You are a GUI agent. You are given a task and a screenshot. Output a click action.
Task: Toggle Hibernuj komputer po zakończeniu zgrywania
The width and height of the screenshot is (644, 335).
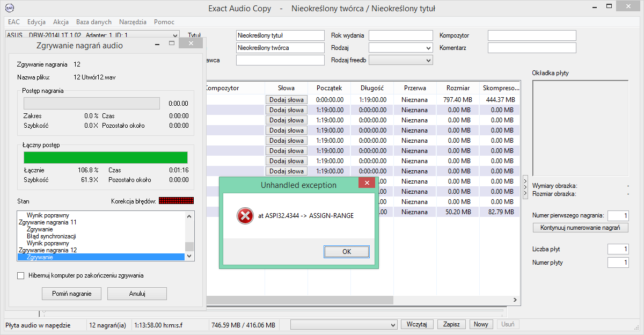[x=21, y=276]
